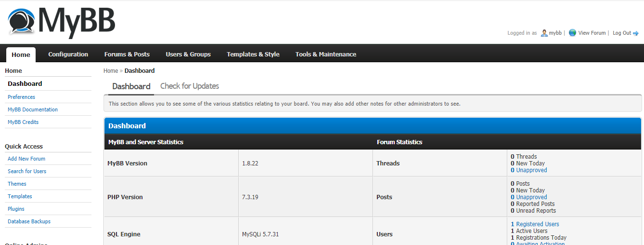Switch to the Dashboard sub-tab
The height and width of the screenshot is (245, 644).
tap(131, 86)
